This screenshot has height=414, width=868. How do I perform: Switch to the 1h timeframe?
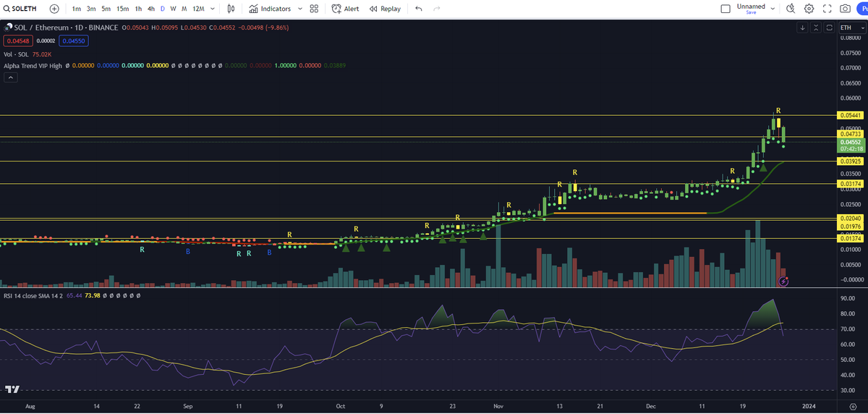click(x=138, y=9)
